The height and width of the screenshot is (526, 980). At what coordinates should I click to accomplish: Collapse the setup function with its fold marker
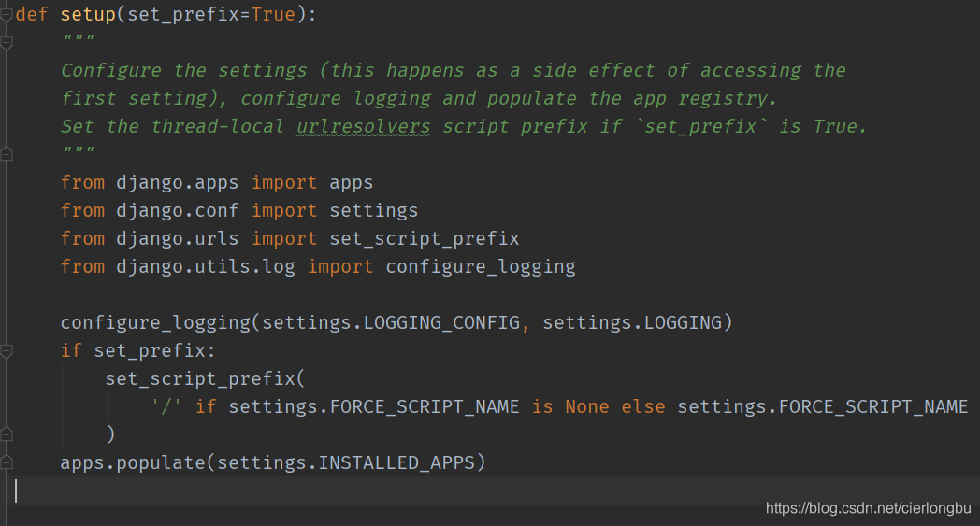[7, 16]
